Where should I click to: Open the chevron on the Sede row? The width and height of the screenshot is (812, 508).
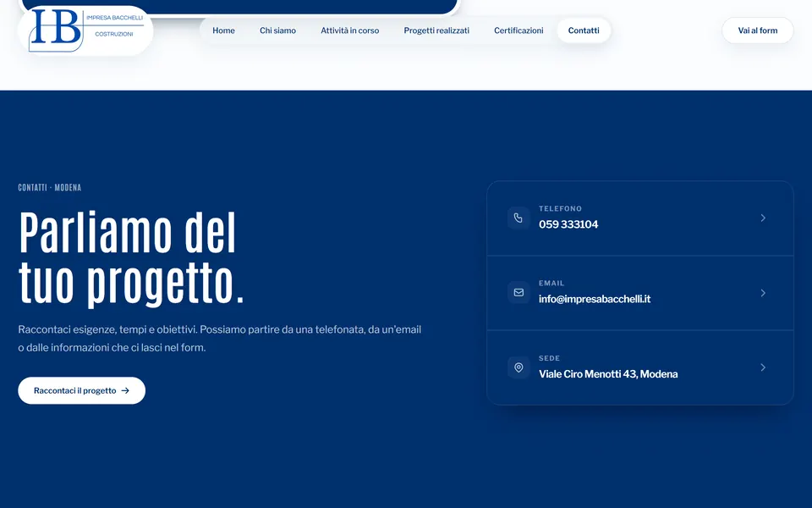(x=763, y=367)
